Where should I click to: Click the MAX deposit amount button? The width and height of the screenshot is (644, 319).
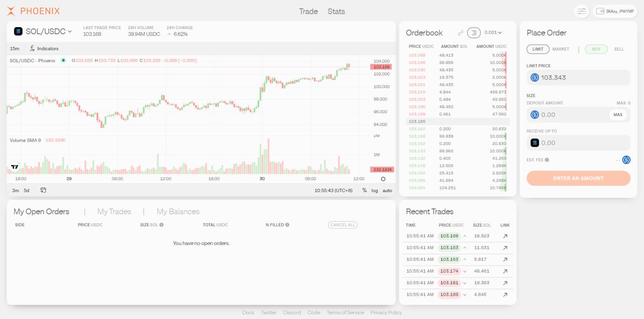(617, 115)
